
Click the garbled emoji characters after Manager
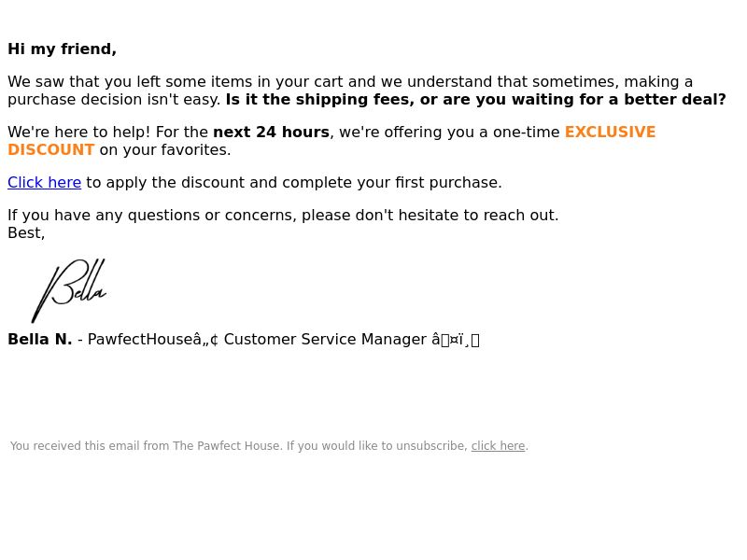click(456, 340)
